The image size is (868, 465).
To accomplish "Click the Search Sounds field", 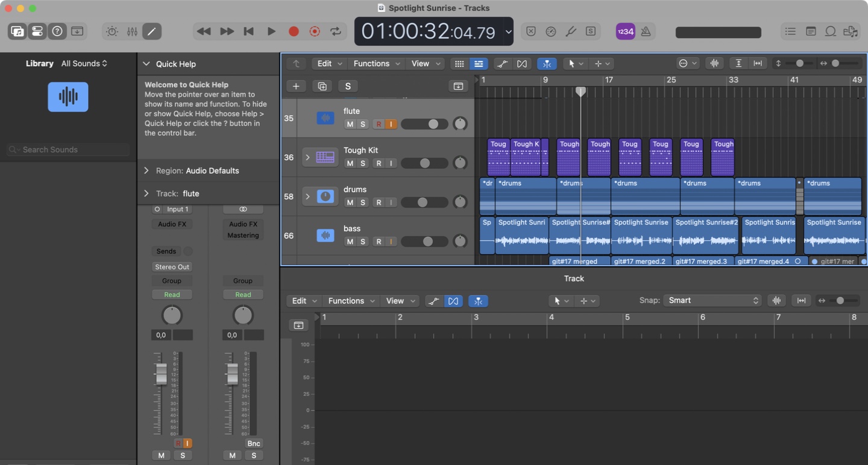I will (68, 149).
